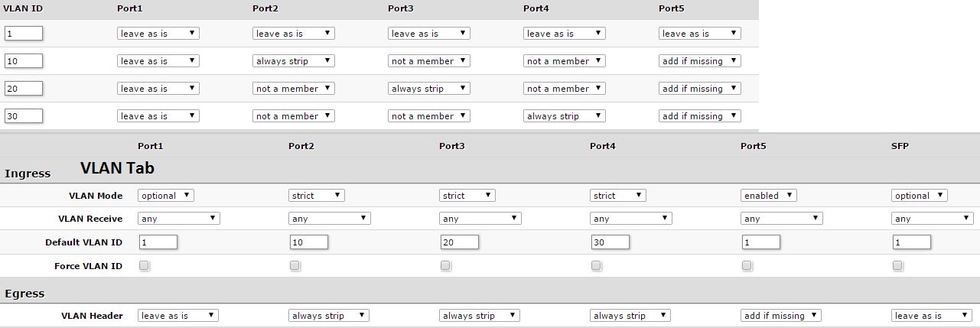The image size is (980, 328).
Task: Focus the VLAN ID field containing 30
Action: 24,116
